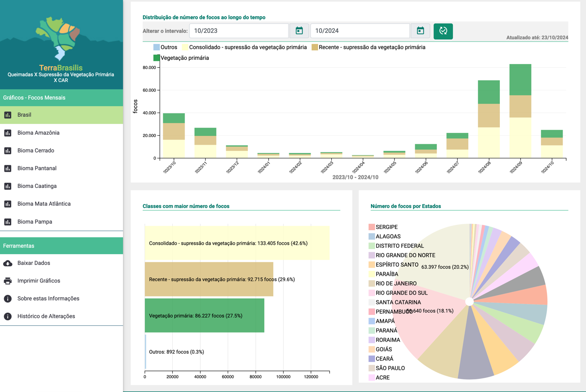Click the info icon for Histórico de Alterações

[x=8, y=316]
